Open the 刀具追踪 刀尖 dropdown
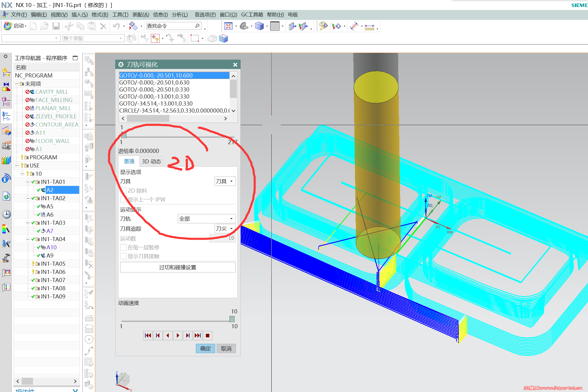 (x=225, y=229)
